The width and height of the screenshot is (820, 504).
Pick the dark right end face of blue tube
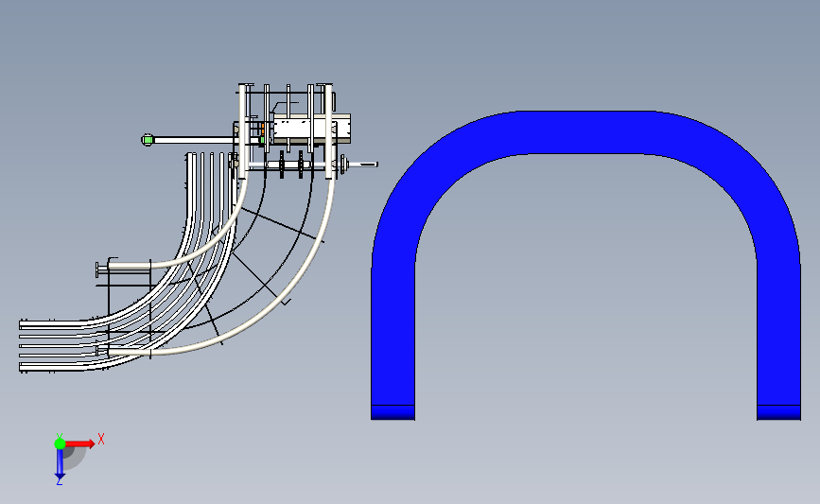coord(778,412)
